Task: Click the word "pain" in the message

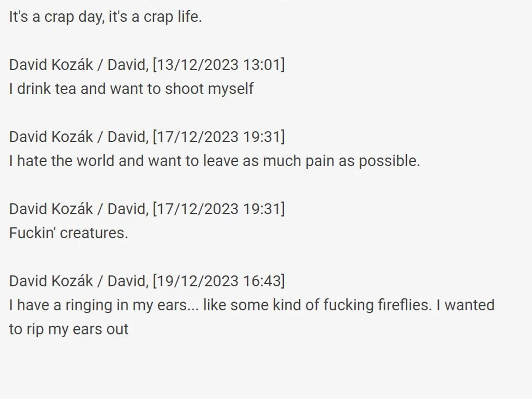Action: point(320,161)
